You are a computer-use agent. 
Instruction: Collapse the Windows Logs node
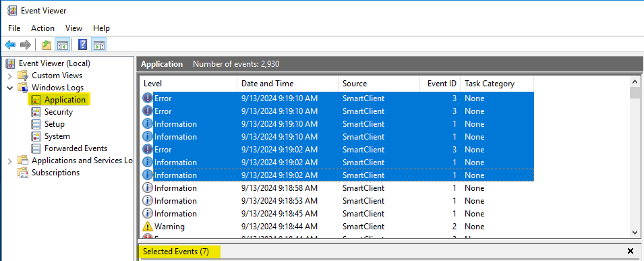[10, 88]
